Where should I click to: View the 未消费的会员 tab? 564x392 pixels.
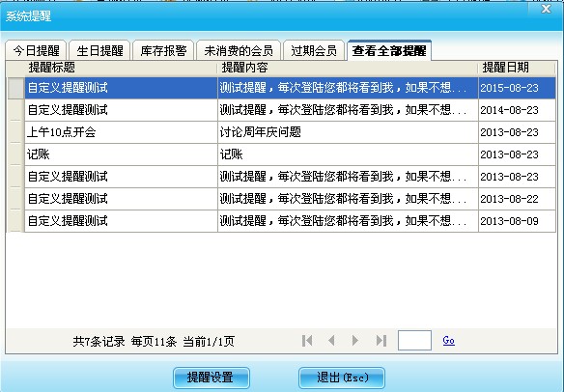(239, 50)
